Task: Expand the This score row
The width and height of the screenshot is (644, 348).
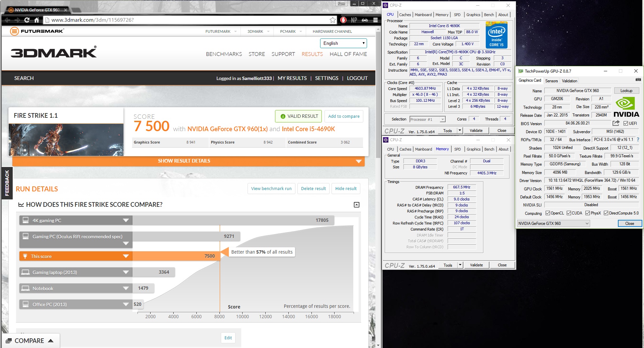Action: (126, 256)
